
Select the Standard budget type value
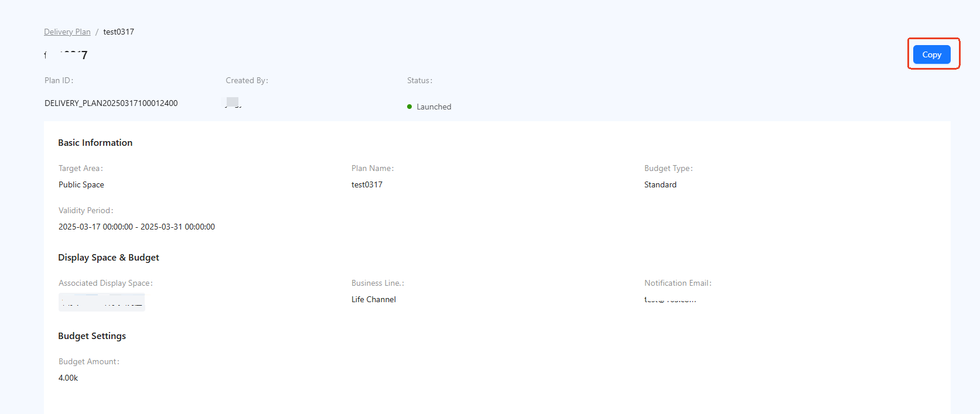click(660, 184)
